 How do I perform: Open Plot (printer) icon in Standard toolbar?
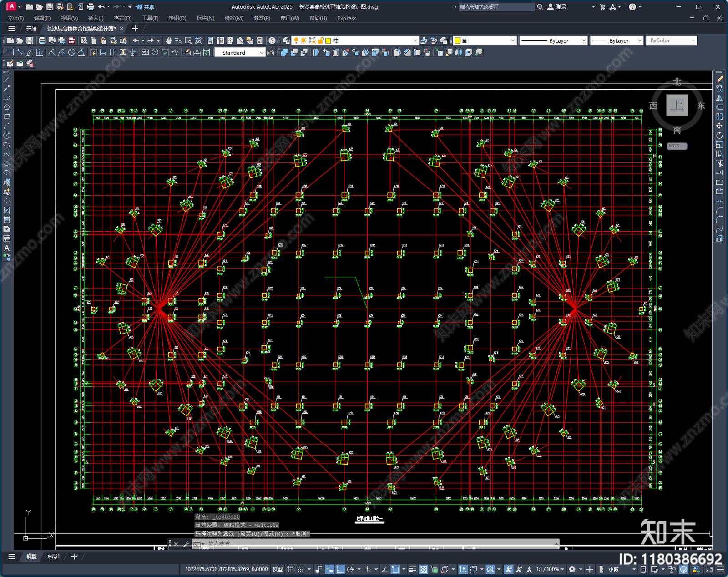(42, 40)
